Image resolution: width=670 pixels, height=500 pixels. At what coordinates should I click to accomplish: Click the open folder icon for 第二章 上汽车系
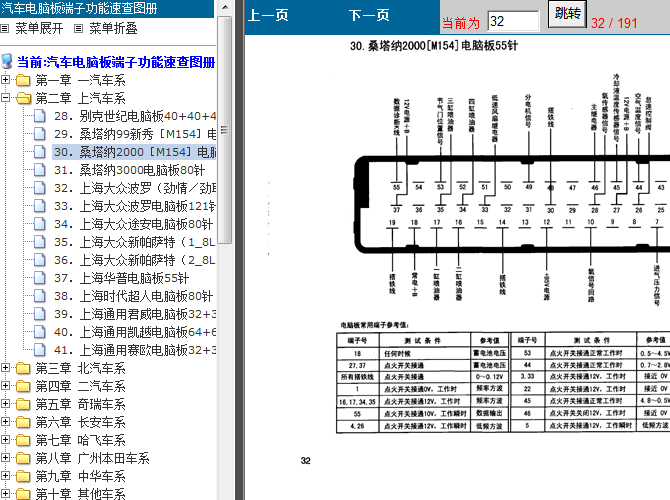pos(24,98)
